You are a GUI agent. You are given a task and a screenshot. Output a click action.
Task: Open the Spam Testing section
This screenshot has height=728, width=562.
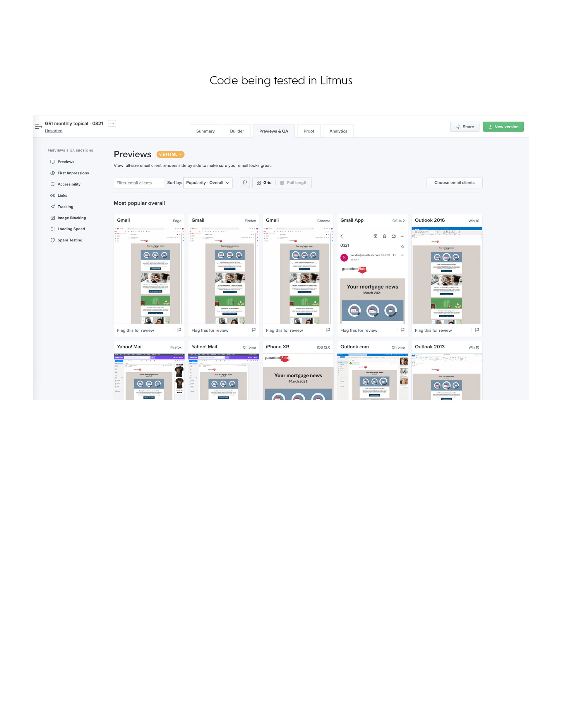[66, 240]
